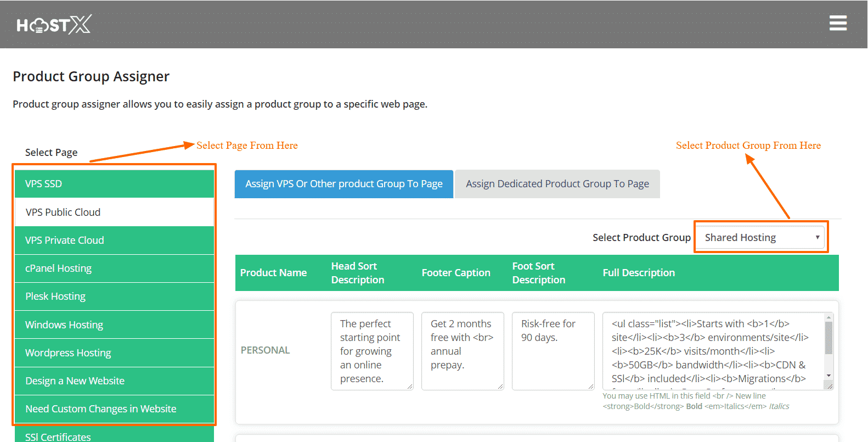
Task: Open SSl Certificates page entry
Action: point(114,436)
